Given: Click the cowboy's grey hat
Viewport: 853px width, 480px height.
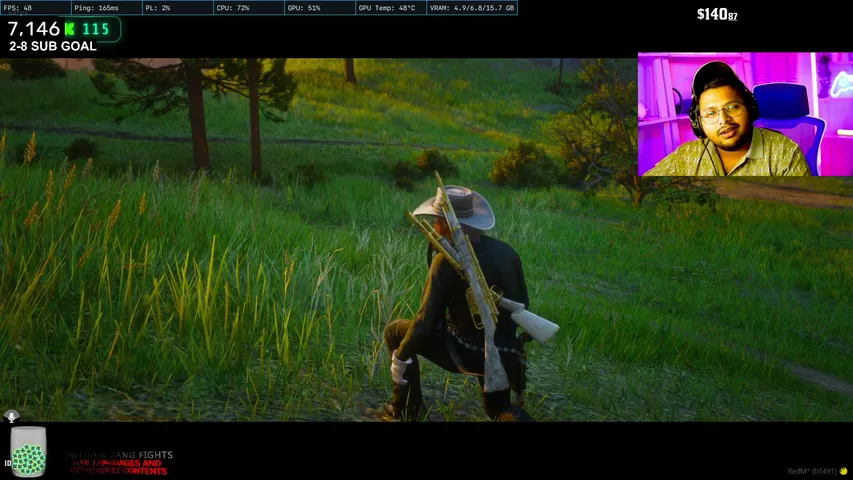Looking at the screenshot, I should (x=455, y=207).
